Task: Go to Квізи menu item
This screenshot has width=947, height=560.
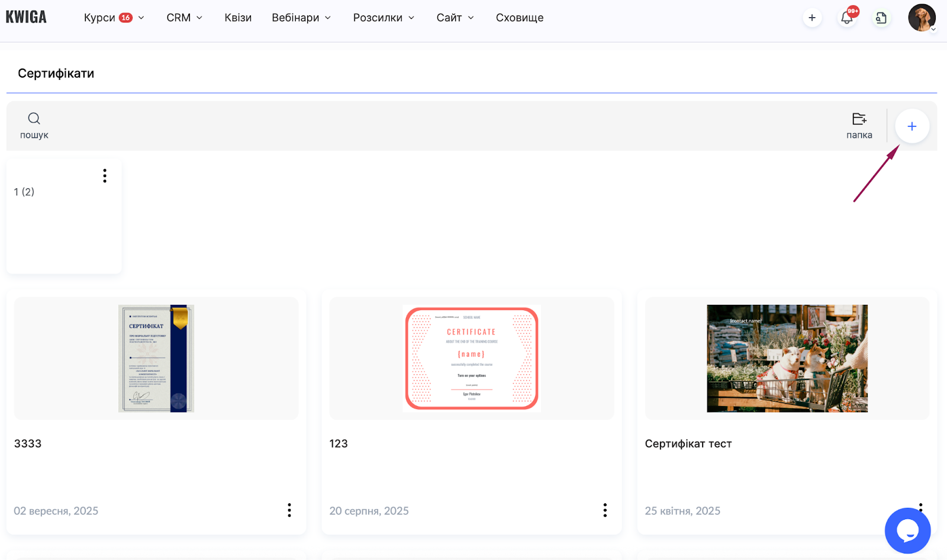Action: (238, 18)
